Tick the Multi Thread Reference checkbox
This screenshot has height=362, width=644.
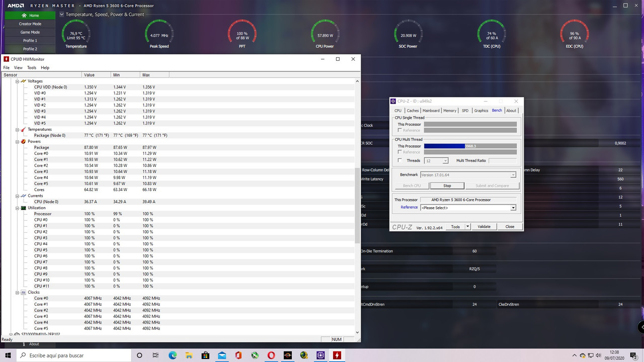coord(400,152)
